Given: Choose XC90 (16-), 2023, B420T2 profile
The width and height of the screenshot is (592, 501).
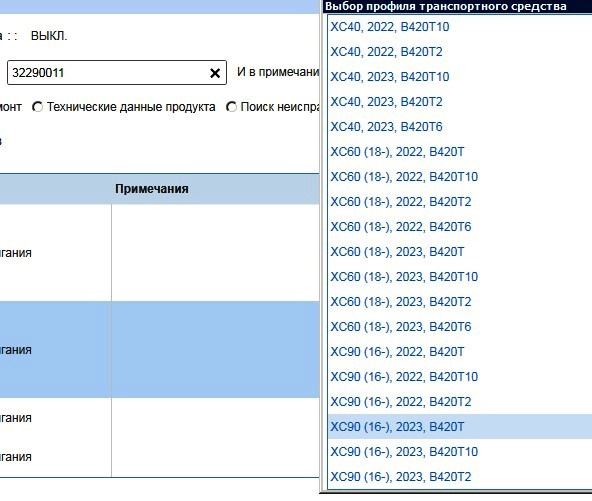Looking at the screenshot, I should [460, 476].
